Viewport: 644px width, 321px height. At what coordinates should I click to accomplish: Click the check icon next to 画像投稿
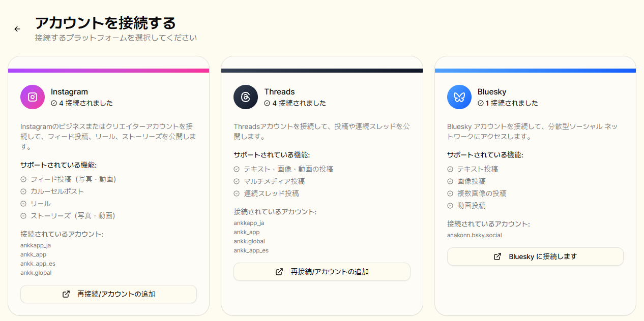pyautogui.click(x=450, y=181)
